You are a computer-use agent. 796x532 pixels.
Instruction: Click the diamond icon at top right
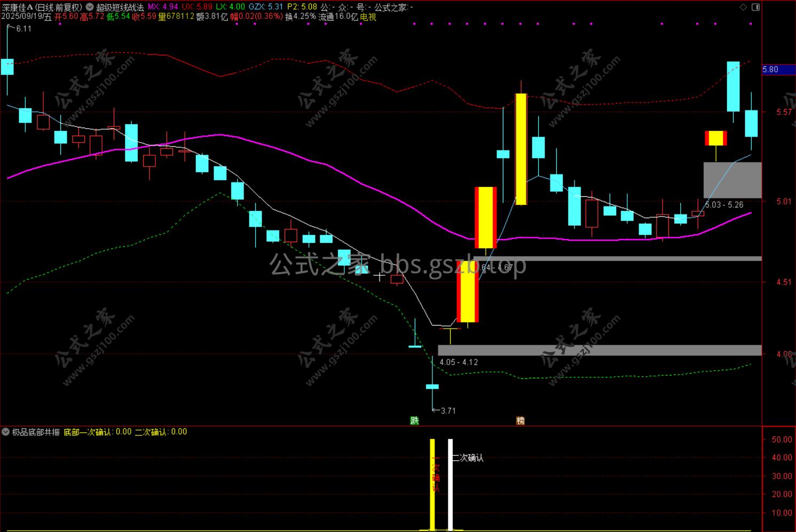pos(744,7)
